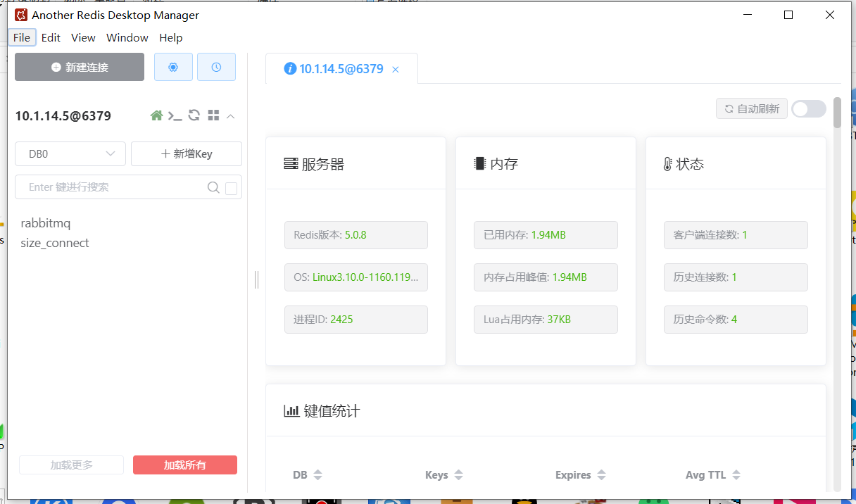Close the 10.1.14.5@6379 tab
Image resolution: width=856 pixels, height=504 pixels.
(396, 69)
